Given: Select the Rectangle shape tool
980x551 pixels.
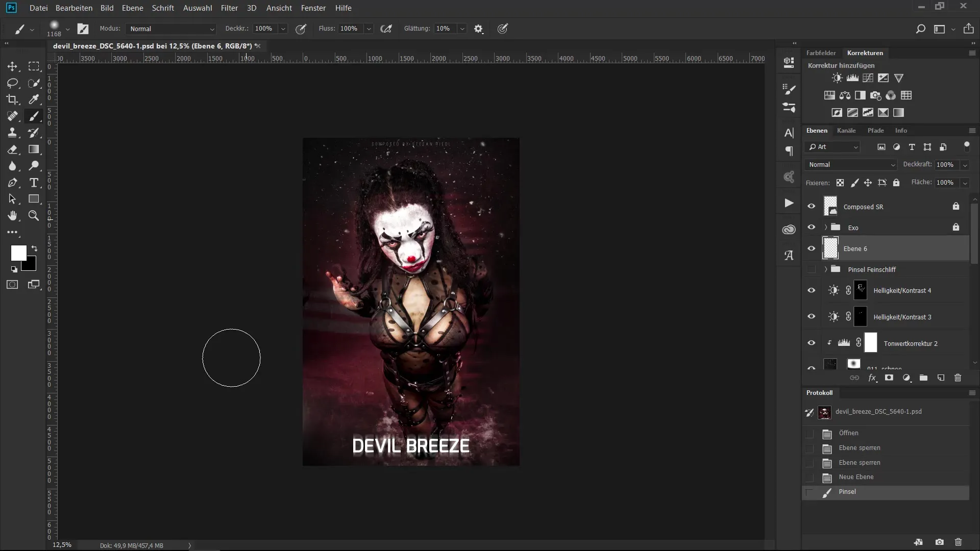Looking at the screenshot, I should [34, 199].
